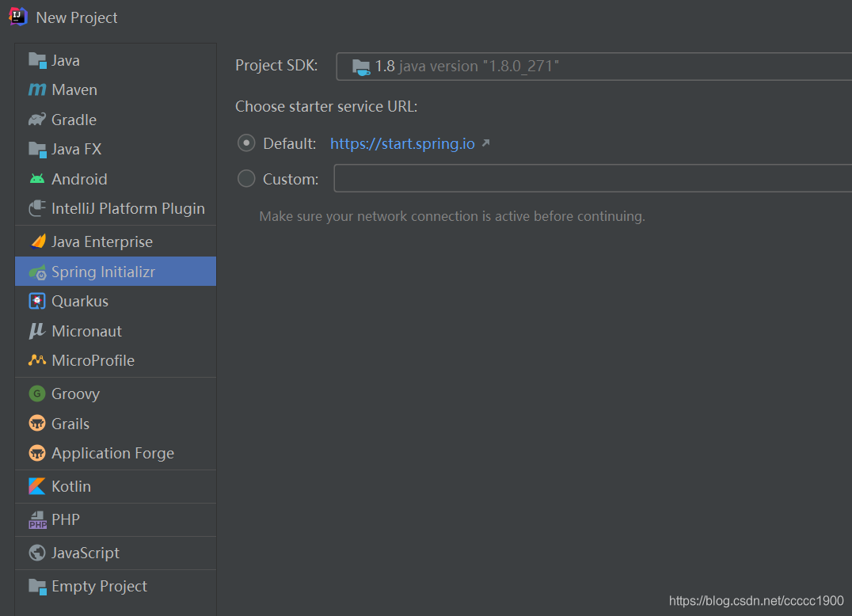
Task: Click the 'New Project' window title
Action: click(77, 17)
